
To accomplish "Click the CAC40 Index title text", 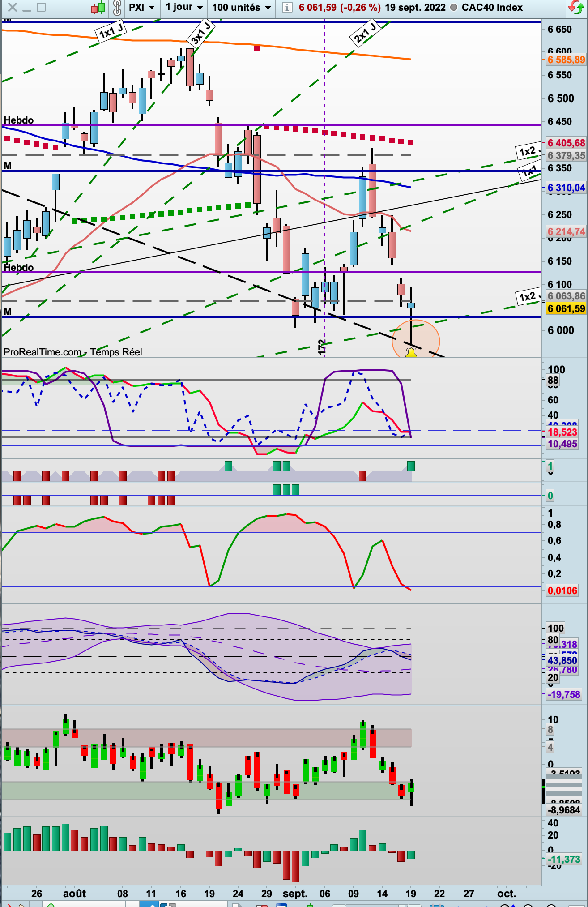I will click(x=492, y=8).
